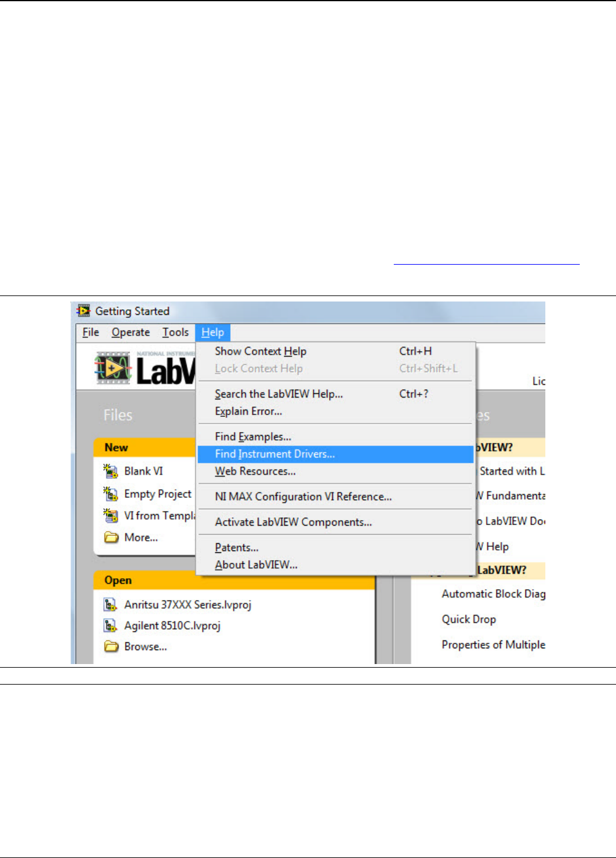The width and height of the screenshot is (616, 858).
Task: Open the LabVIEW Help resource link
Action: (492, 547)
